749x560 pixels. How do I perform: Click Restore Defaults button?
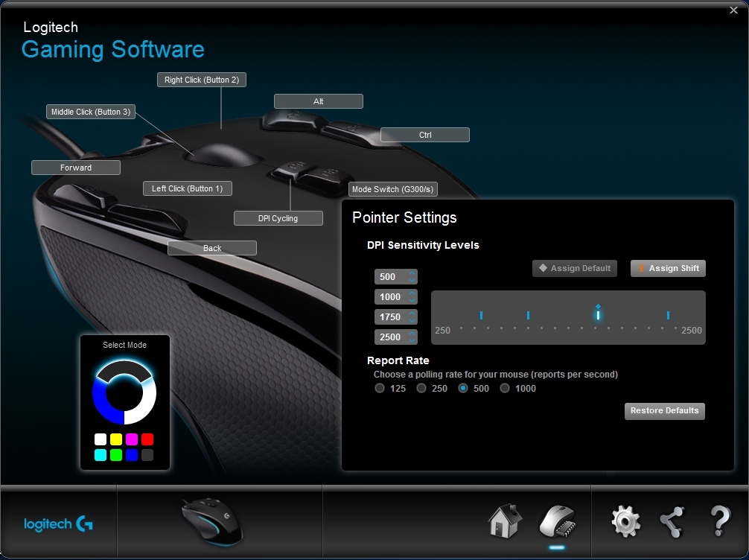664,411
